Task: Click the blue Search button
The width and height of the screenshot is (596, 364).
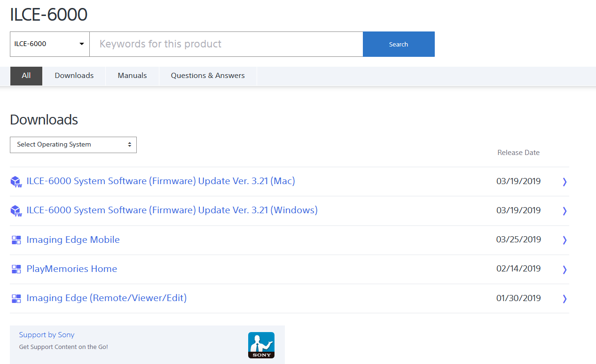Action: tap(399, 44)
